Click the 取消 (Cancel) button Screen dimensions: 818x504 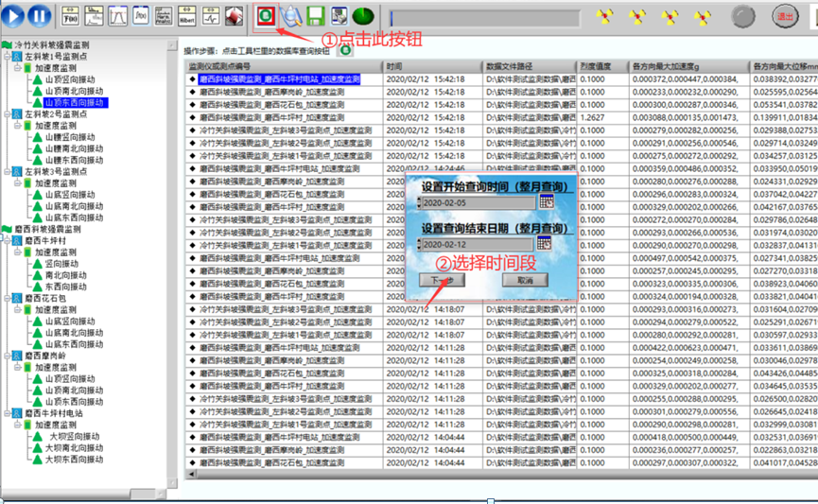(525, 281)
